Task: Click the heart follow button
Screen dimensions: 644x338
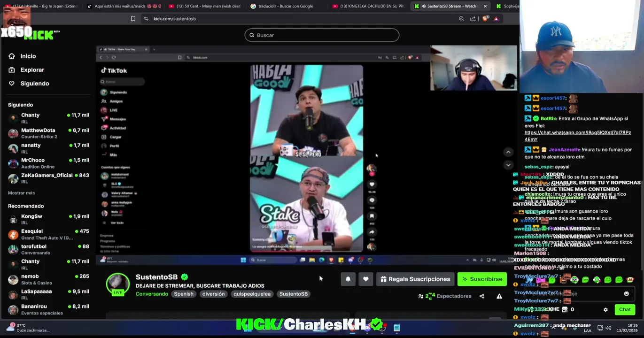Action: 366,279
